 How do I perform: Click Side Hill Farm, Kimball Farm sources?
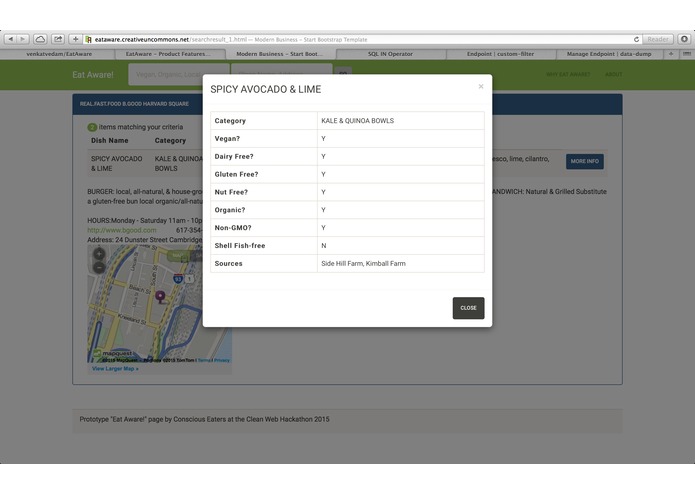(363, 263)
